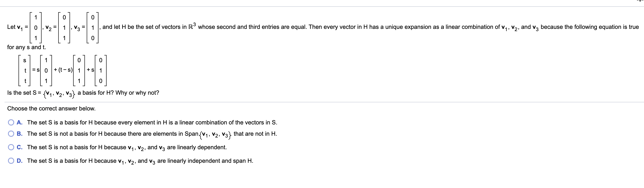Screen dimensions: 644x188
Task: Click the phrase 'for any s and t'
Action: [26, 47]
